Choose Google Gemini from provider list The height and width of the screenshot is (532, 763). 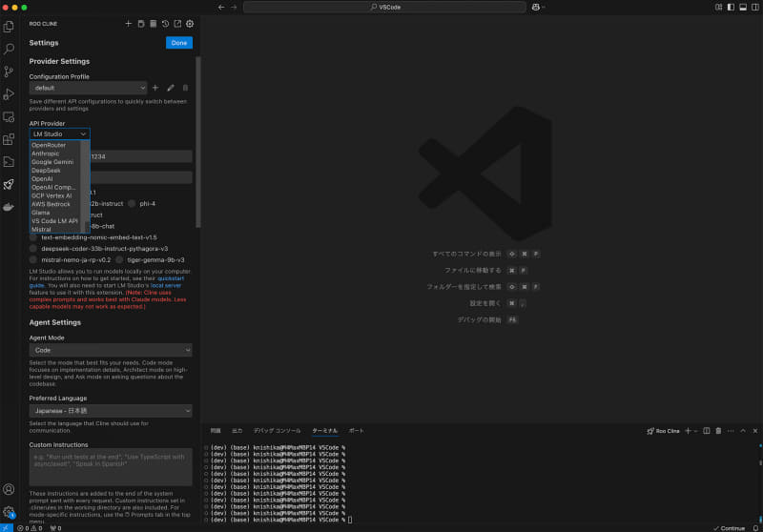pos(52,162)
